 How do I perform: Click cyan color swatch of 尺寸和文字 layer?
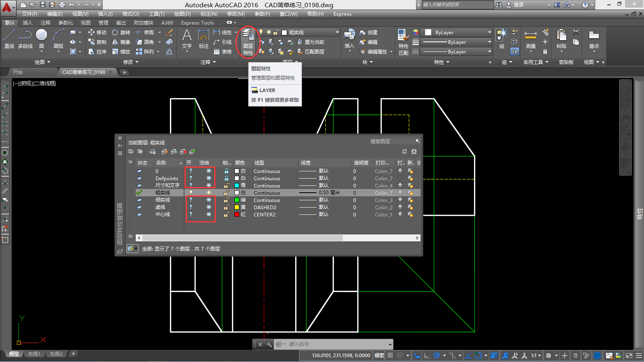tap(237, 185)
